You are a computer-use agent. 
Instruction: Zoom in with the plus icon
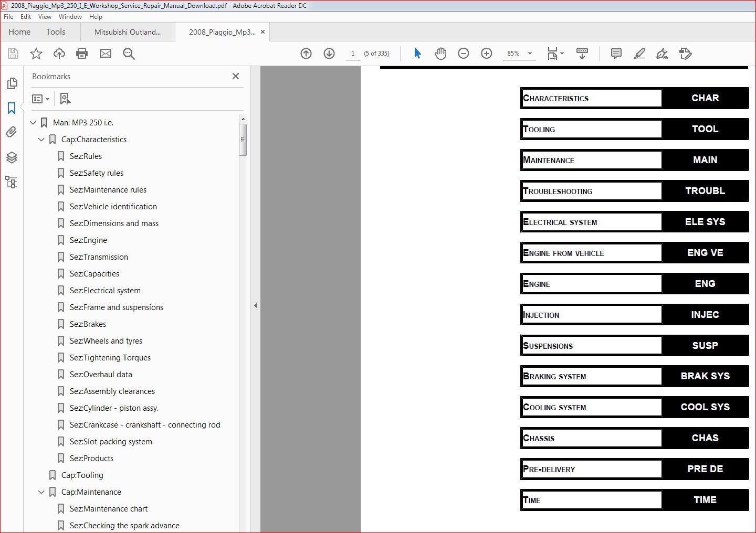[487, 54]
